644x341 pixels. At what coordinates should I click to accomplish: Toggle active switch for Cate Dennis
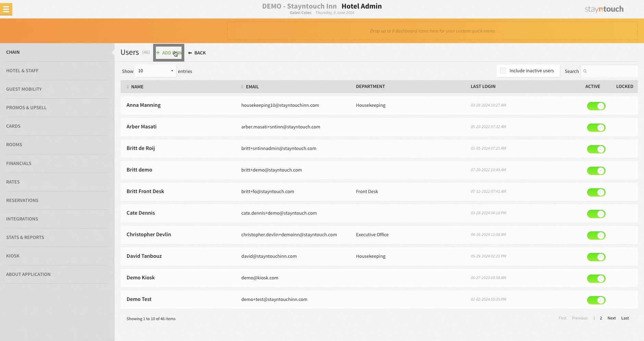coord(596,214)
